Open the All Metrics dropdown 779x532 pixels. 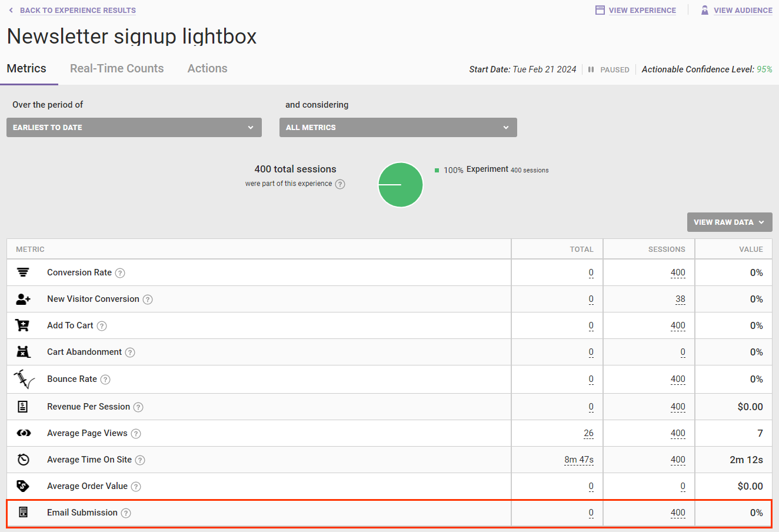[398, 127]
